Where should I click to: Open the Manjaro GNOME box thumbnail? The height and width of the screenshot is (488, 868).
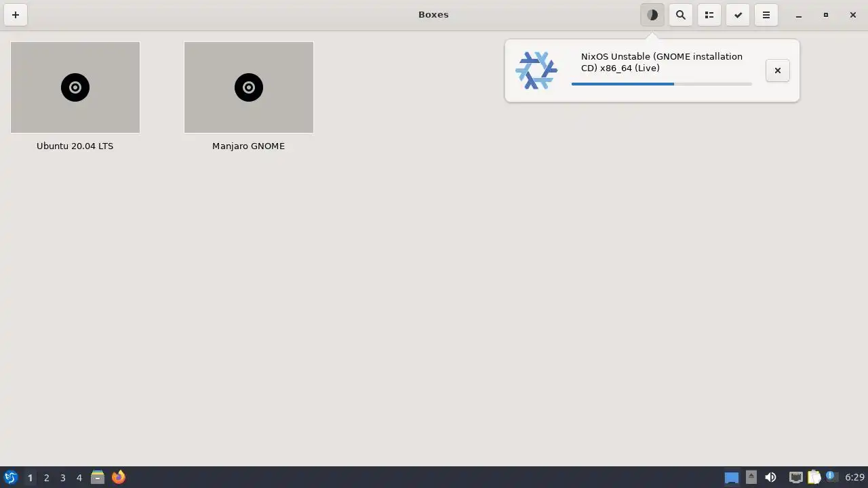click(x=249, y=87)
